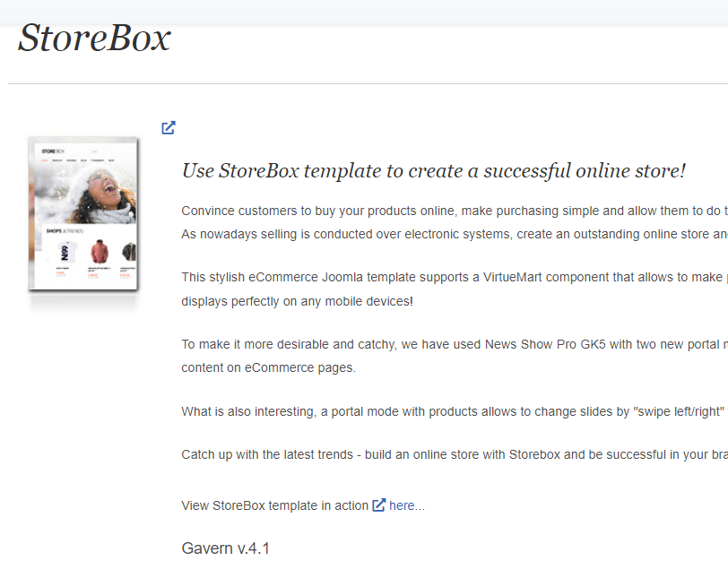Image resolution: width=728 pixels, height=578 pixels.
Task: Click the sentence starting "What is also interesting"
Action: tap(455, 411)
